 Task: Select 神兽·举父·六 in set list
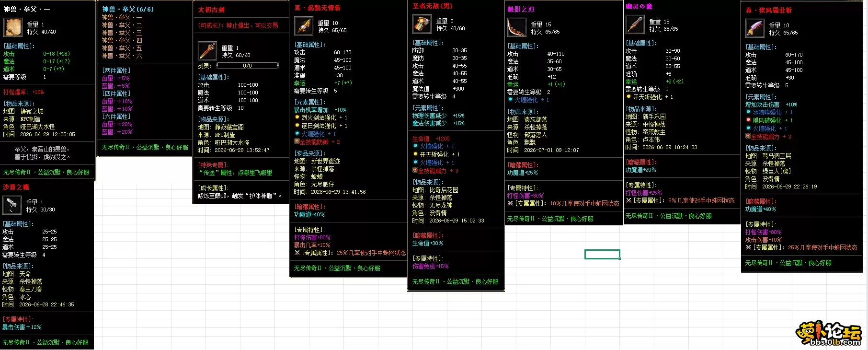point(122,56)
